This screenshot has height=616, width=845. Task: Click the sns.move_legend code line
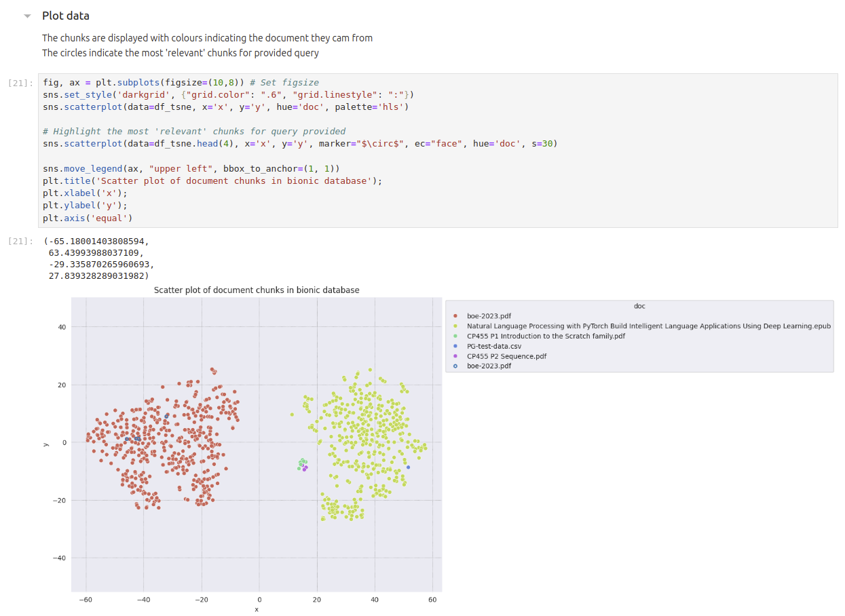(191, 168)
